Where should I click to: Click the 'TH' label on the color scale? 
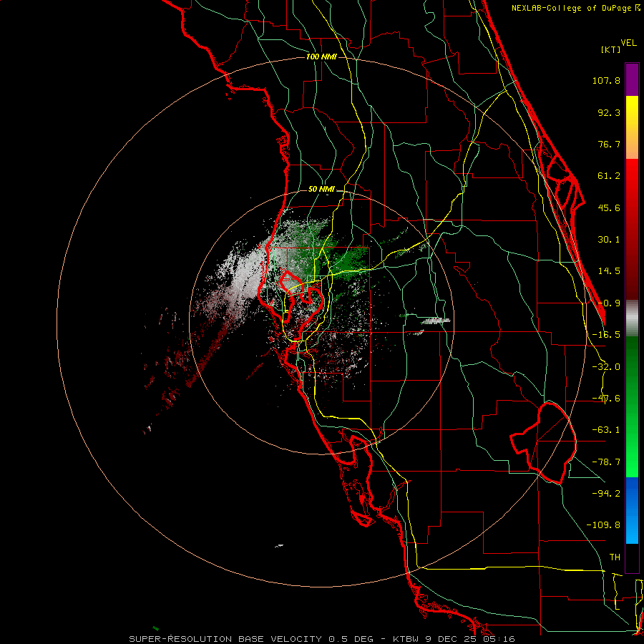tap(615, 557)
